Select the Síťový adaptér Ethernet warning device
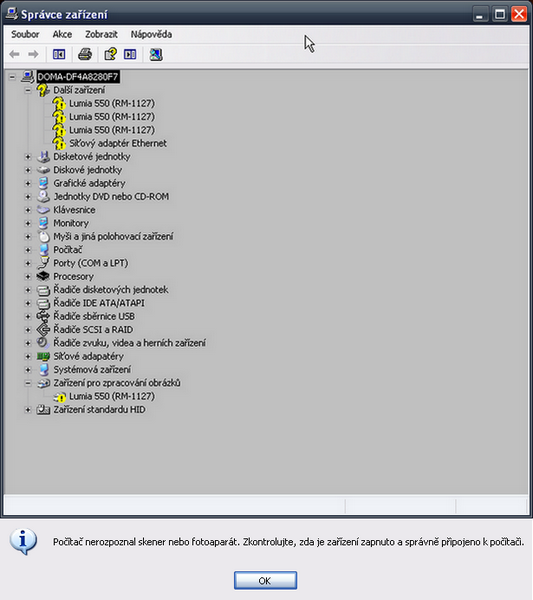 point(118,143)
